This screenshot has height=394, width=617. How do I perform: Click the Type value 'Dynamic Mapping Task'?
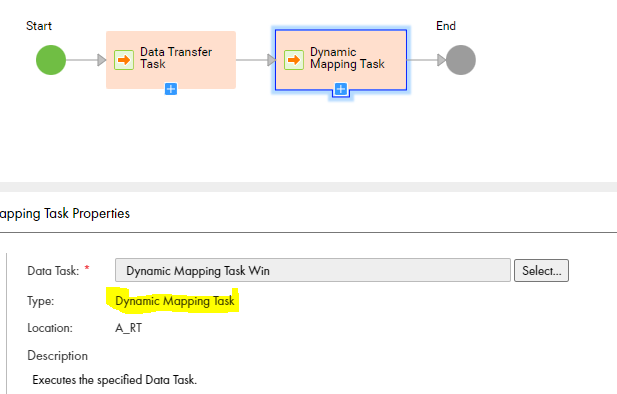(x=175, y=301)
